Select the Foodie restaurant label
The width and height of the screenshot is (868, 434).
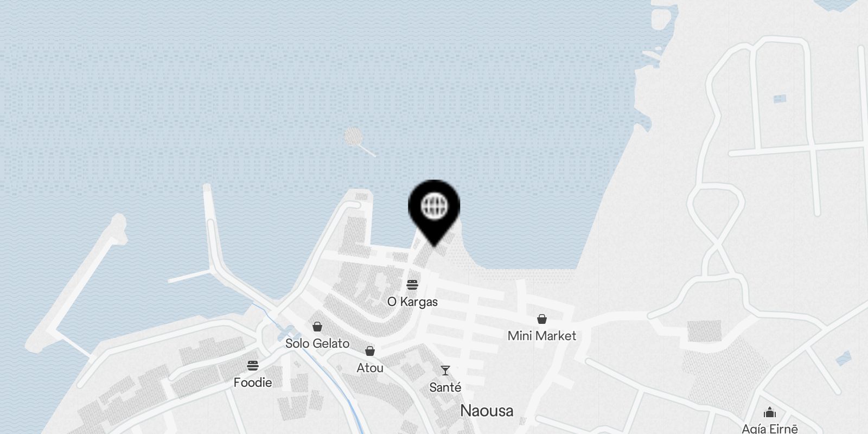tap(253, 382)
